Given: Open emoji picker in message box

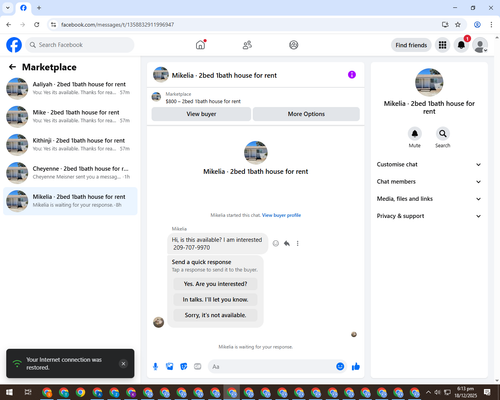Looking at the screenshot, I should click(340, 367).
